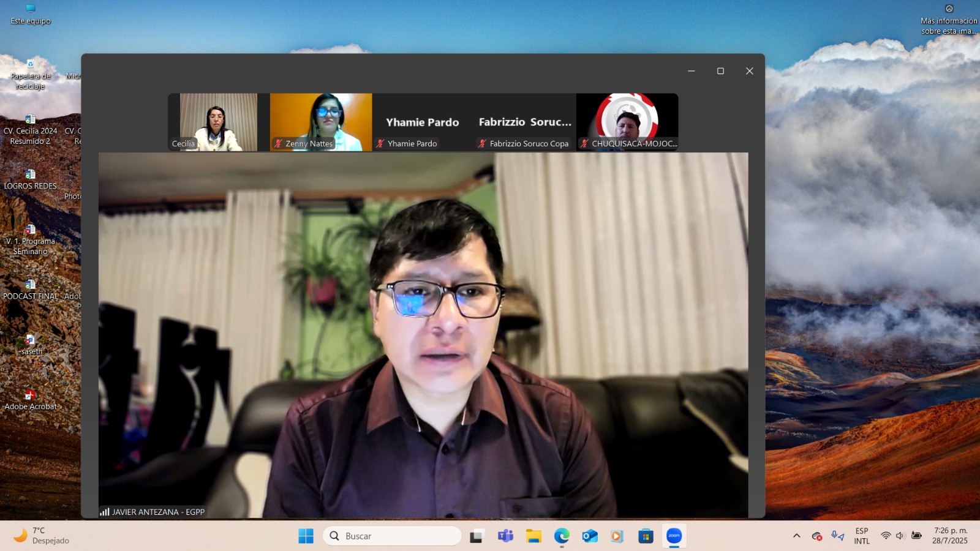Open File Explorer from the taskbar
The image size is (980, 551).
pyautogui.click(x=533, y=536)
